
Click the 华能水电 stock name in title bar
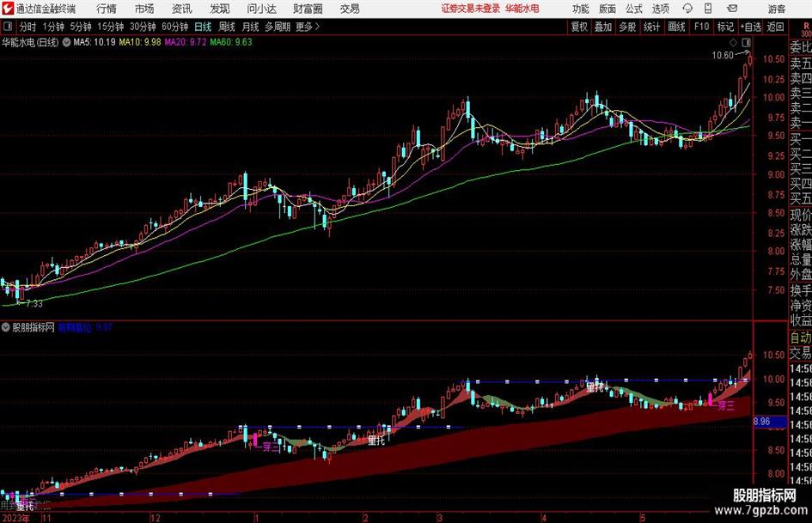coord(522,9)
